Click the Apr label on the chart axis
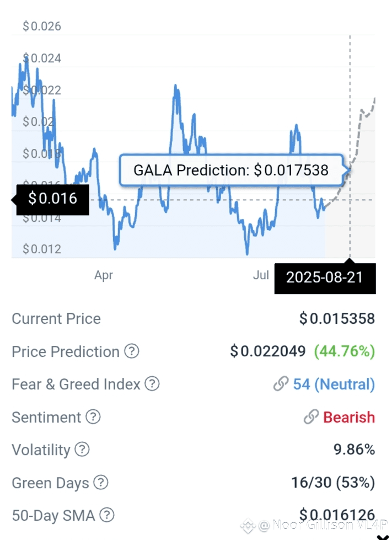Screen dimensions: 392x540 [104, 275]
